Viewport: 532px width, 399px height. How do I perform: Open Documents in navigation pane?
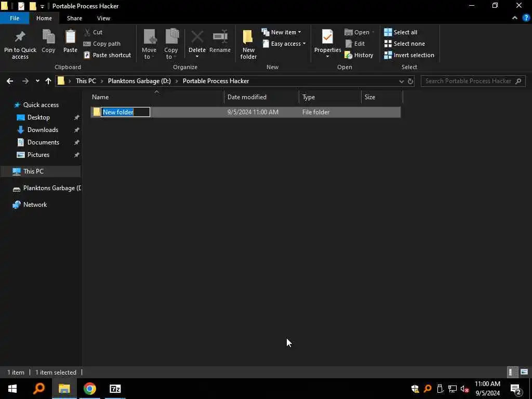(x=43, y=142)
